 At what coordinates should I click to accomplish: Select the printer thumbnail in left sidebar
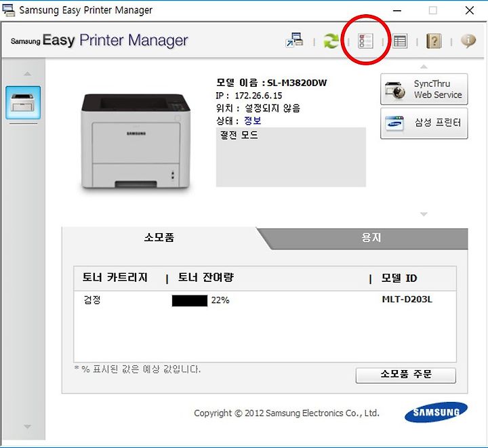click(x=23, y=102)
